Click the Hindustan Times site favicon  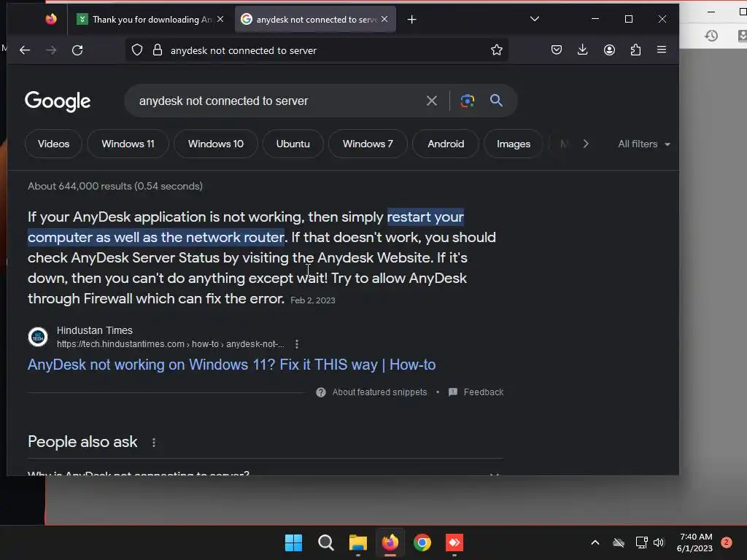[38, 337]
